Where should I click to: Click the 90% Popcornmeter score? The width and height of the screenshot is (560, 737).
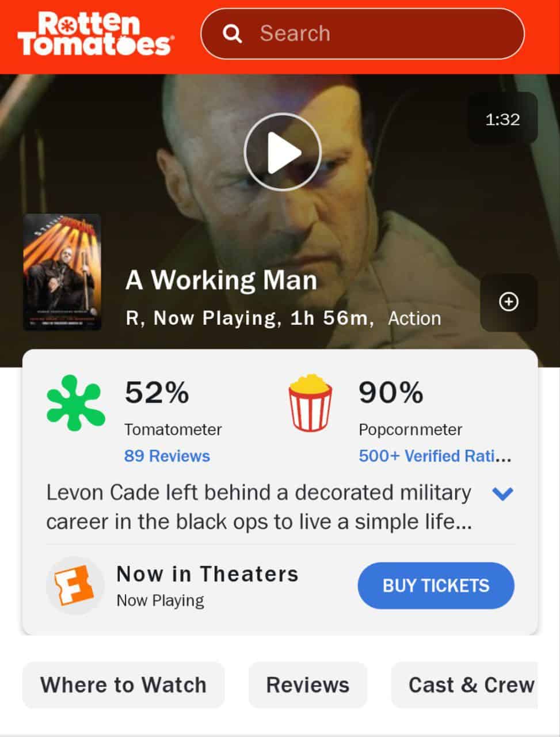pos(391,393)
